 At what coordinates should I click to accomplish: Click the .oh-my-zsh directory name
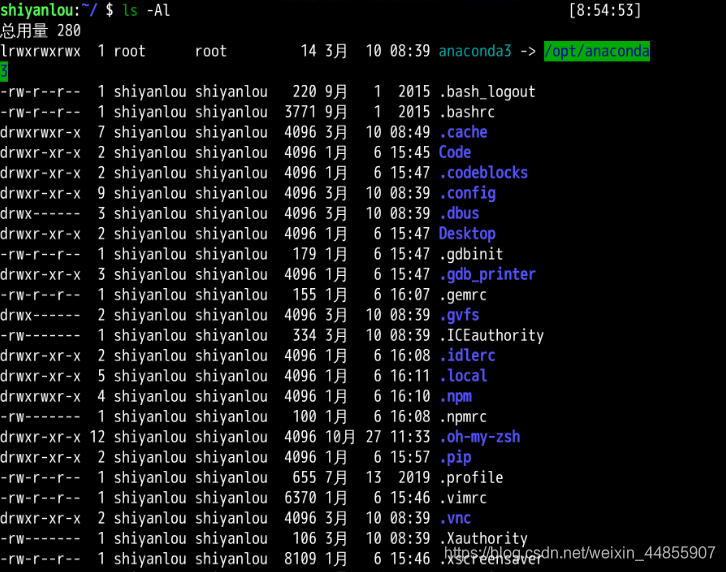point(479,437)
